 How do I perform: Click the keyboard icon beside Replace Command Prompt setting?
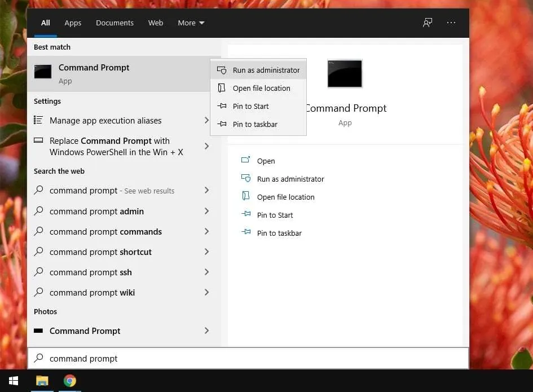38,140
